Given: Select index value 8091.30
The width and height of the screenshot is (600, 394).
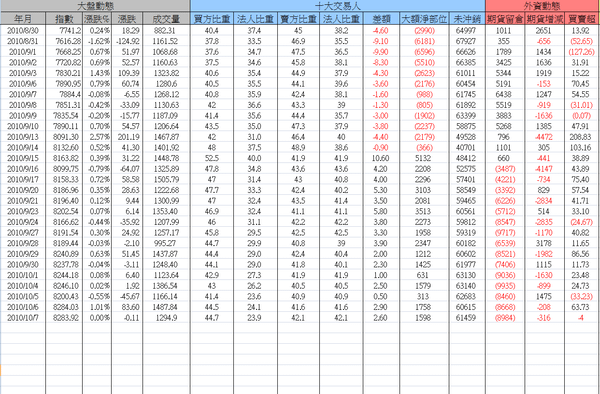Looking at the screenshot, I should 67,137.
